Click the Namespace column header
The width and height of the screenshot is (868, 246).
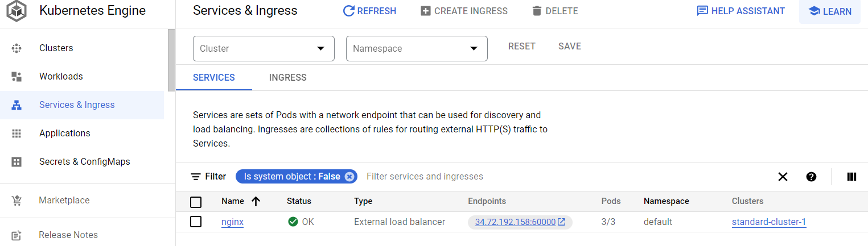[666, 201]
